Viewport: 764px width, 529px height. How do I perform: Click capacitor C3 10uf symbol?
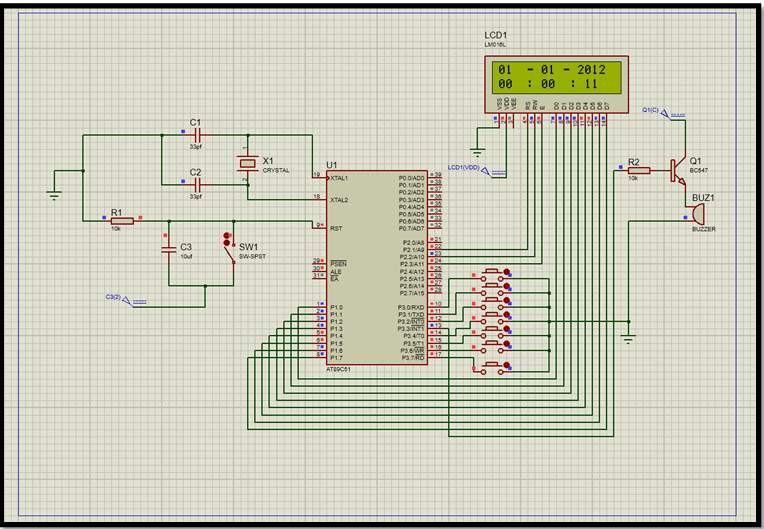coord(169,249)
